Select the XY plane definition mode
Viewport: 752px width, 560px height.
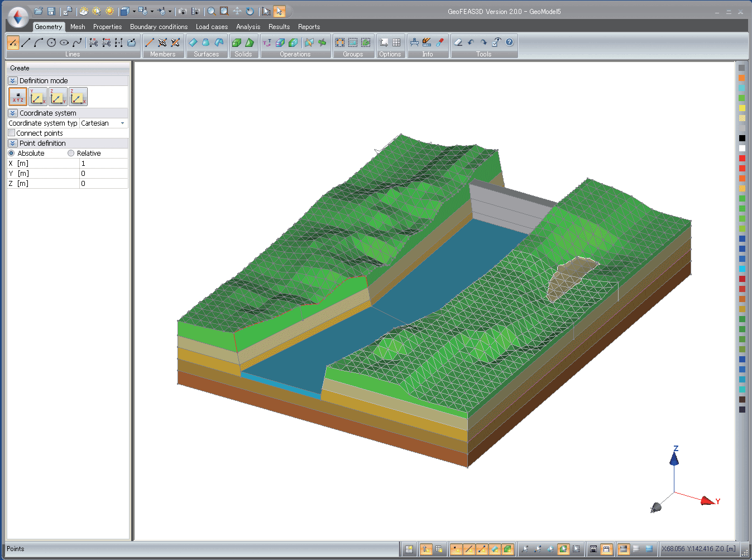point(38,97)
